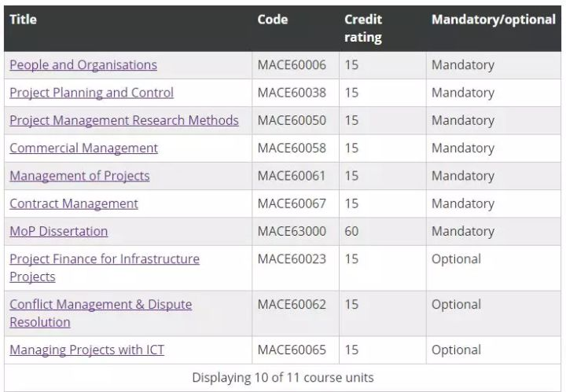Click the Title column header
Screen dimensions: 566x392
click(x=24, y=20)
